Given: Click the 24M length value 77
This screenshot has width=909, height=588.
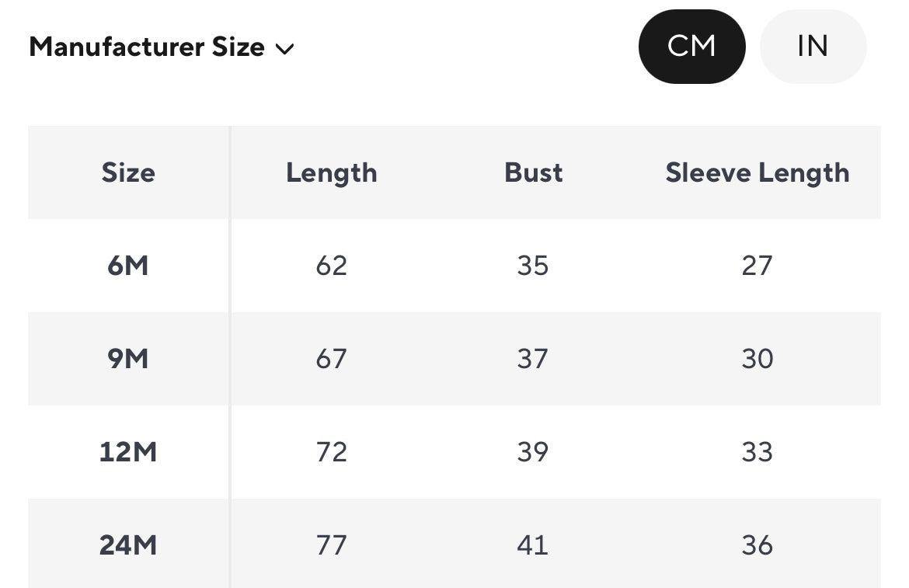Looking at the screenshot, I should tap(332, 545).
